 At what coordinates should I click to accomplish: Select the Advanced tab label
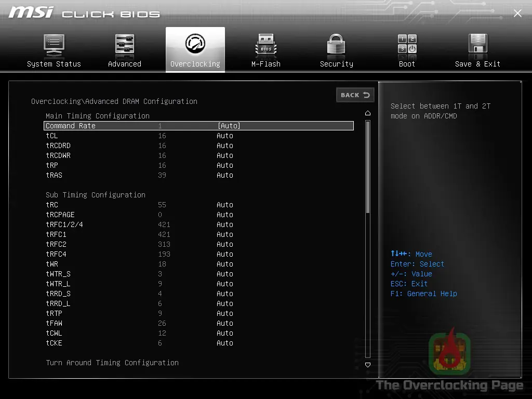click(125, 64)
